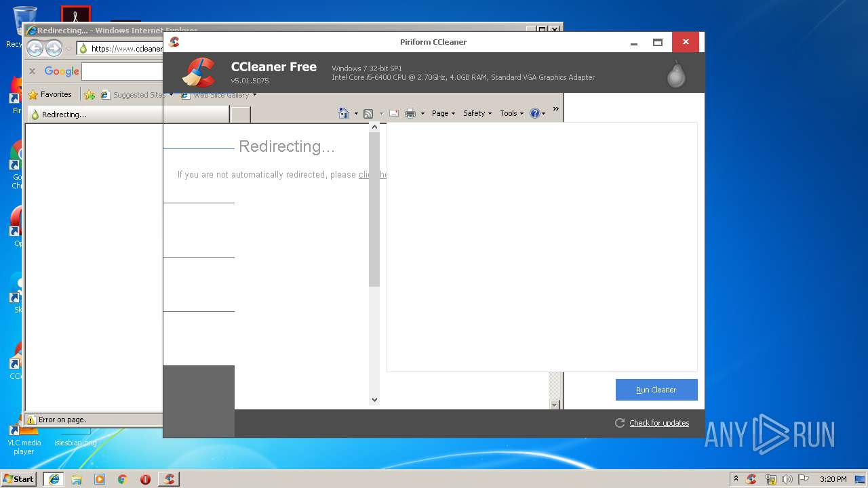Image resolution: width=868 pixels, height=488 pixels.
Task: Open Suggested Sites favorites link
Action: point(136,95)
